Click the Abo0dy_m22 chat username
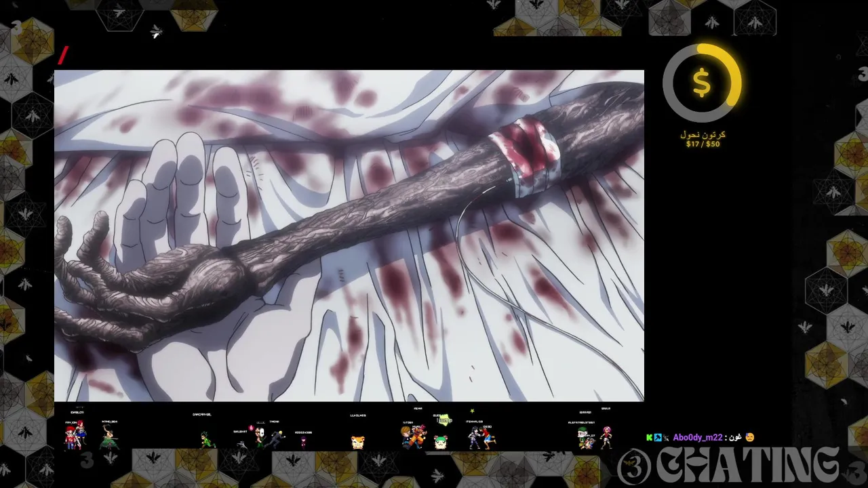 point(697,438)
